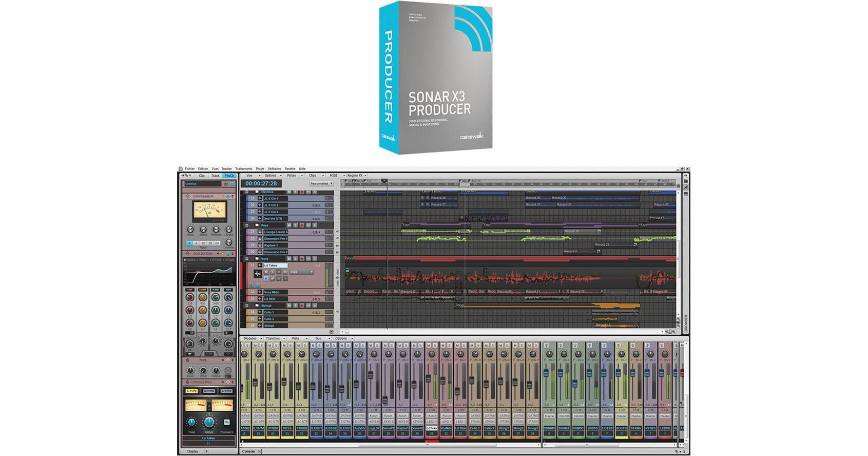Screen dimensions: 868x456
Task: Click the vertical Browser panel label
Action: coord(686,322)
